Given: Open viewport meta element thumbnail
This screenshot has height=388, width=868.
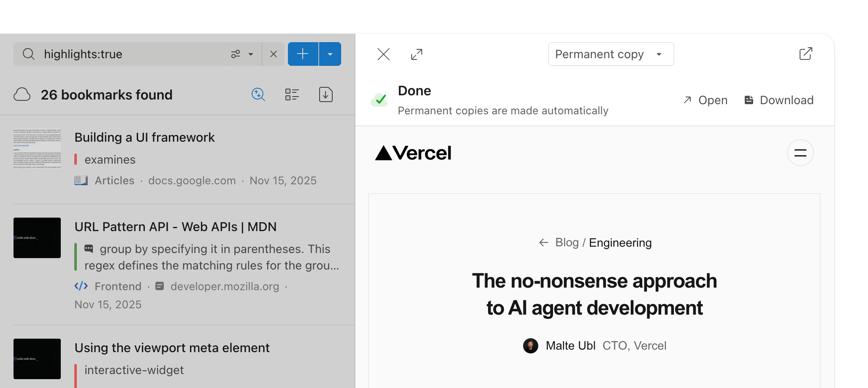Looking at the screenshot, I should pyautogui.click(x=37, y=359).
